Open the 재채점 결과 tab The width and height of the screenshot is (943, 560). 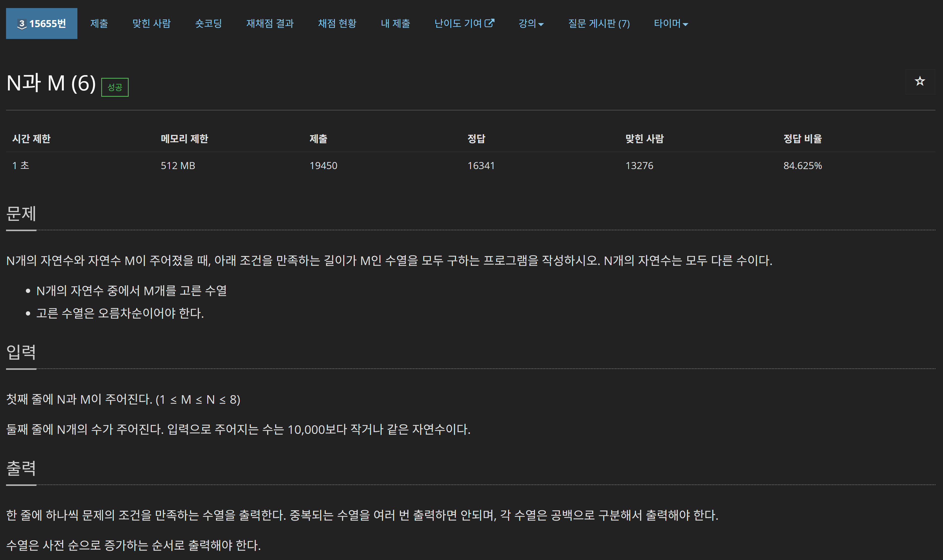click(270, 23)
